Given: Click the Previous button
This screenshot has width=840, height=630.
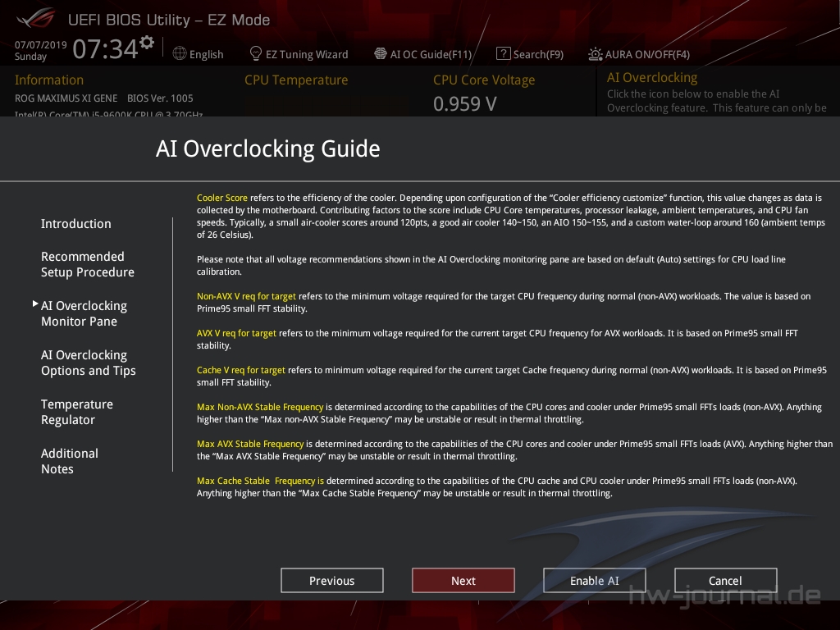Looking at the screenshot, I should point(332,581).
